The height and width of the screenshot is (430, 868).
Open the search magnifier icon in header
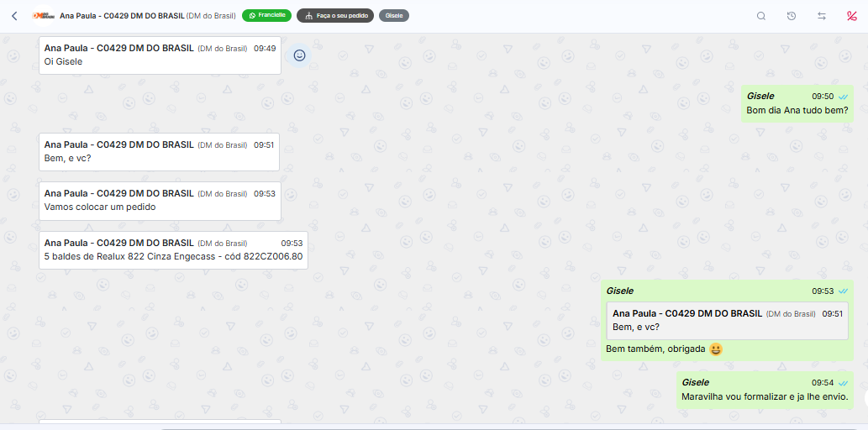761,16
